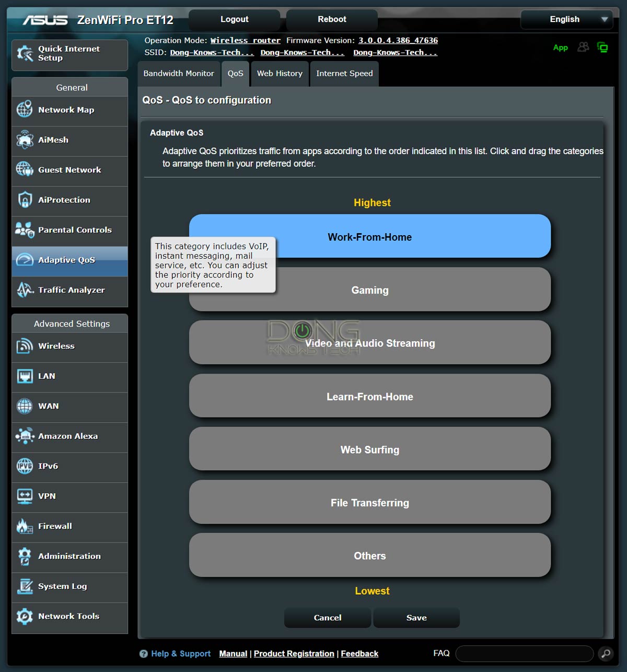Click into the FAQ search field
The height and width of the screenshot is (672, 627).
[524, 653]
